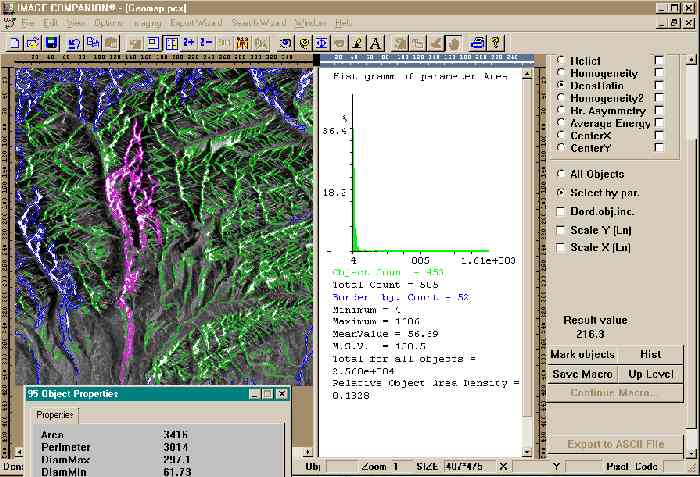Activate the hand pan tool

[453, 42]
